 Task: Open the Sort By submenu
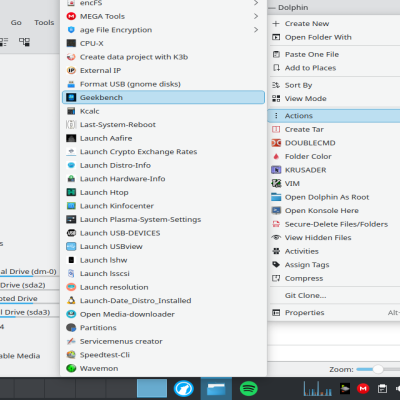(334, 85)
